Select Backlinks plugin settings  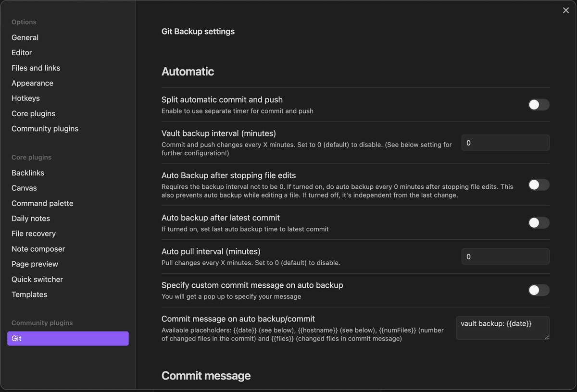(x=28, y=173)
